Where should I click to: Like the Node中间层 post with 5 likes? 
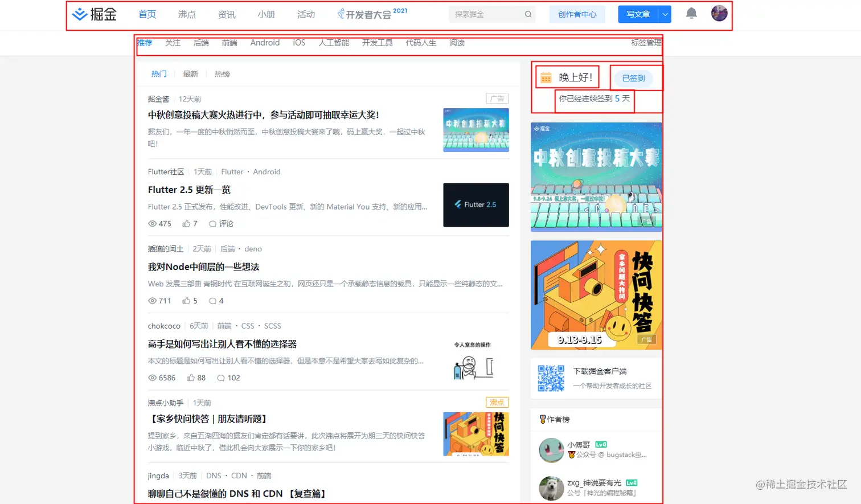point(186,301)
